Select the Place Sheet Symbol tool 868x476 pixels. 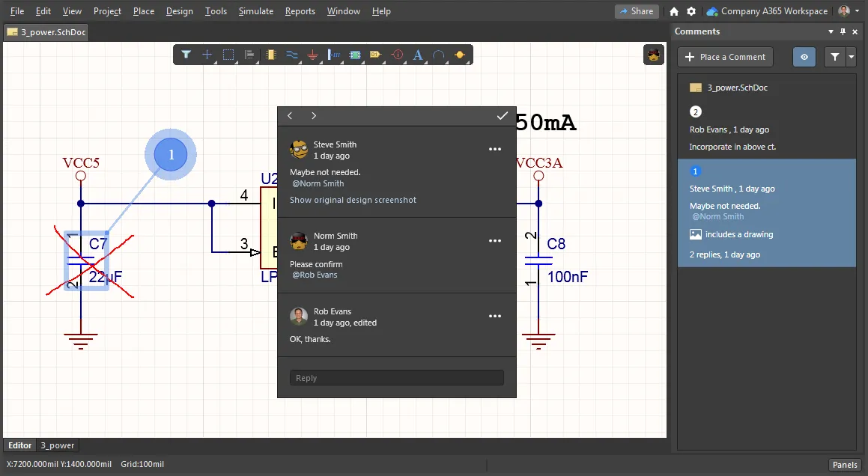355,55
